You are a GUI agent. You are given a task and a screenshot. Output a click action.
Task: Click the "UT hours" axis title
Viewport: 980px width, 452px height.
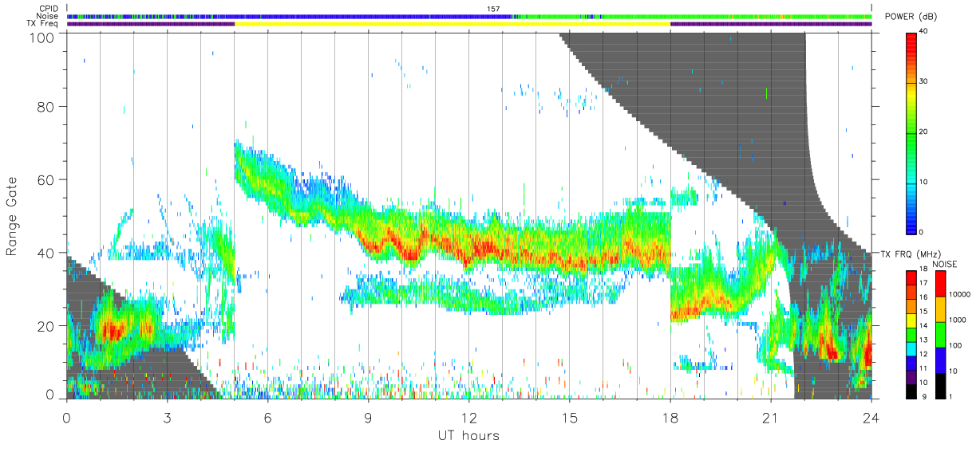(468, 436)
